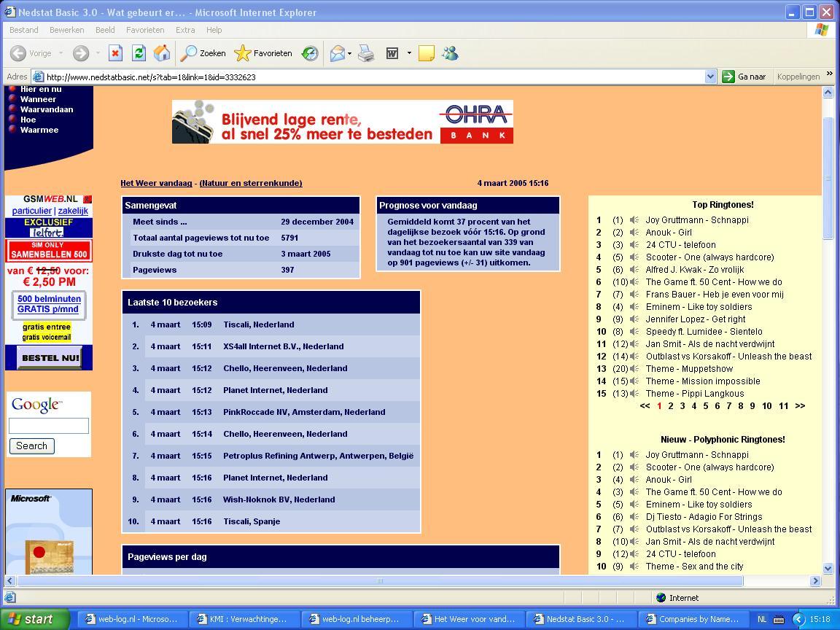Click the Het Weer vandaag link
Image resolution: width=840 pixels, height=630 pixels.
coord(156,183)
